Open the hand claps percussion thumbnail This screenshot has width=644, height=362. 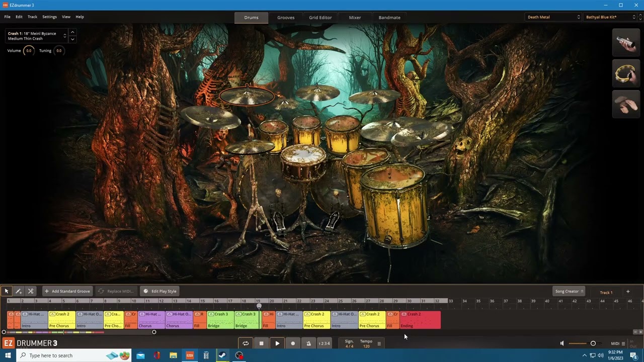[x=626, y=104]
